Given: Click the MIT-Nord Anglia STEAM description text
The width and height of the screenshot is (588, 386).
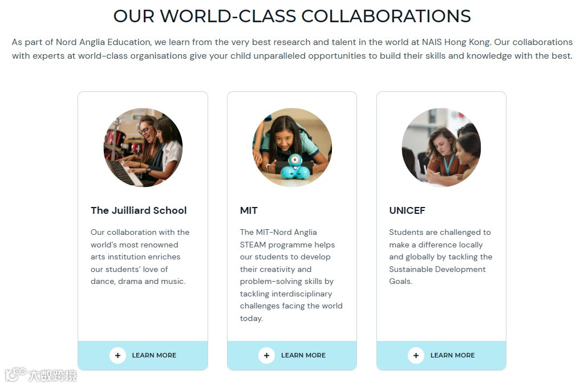Looking at the screenshot, I should [291, 275].
